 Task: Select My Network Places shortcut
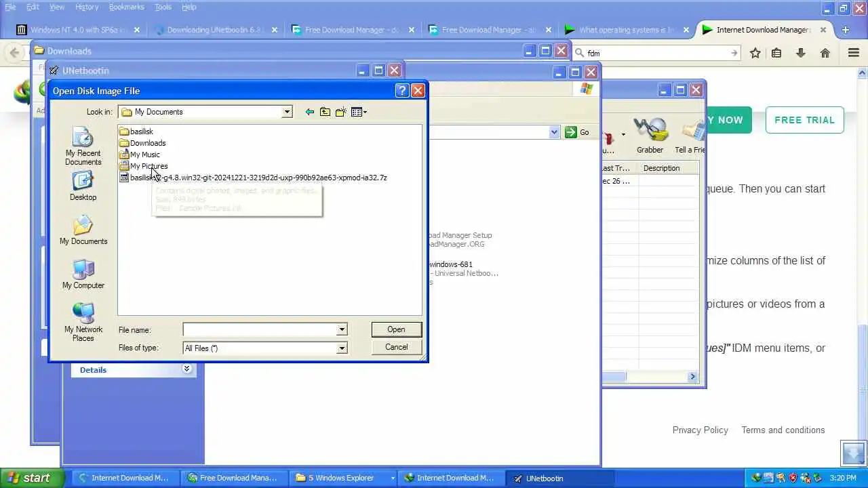[x=83, y=323]
